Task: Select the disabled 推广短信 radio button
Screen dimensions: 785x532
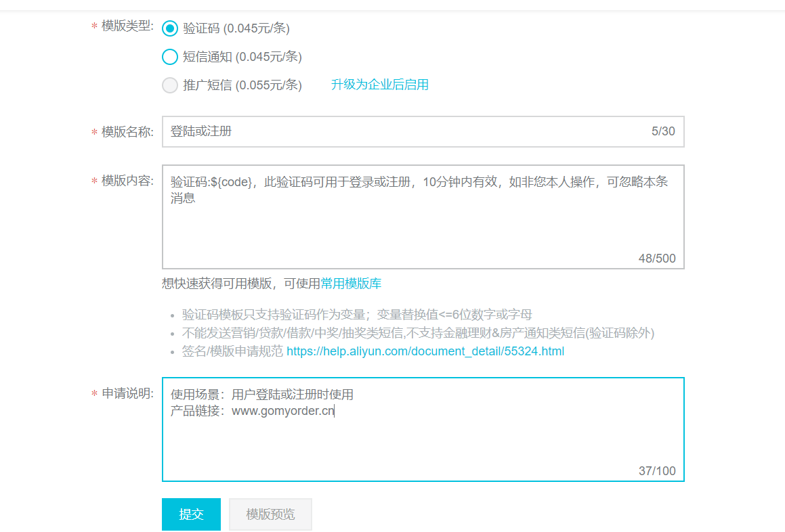Action: (x=170, y=85)
